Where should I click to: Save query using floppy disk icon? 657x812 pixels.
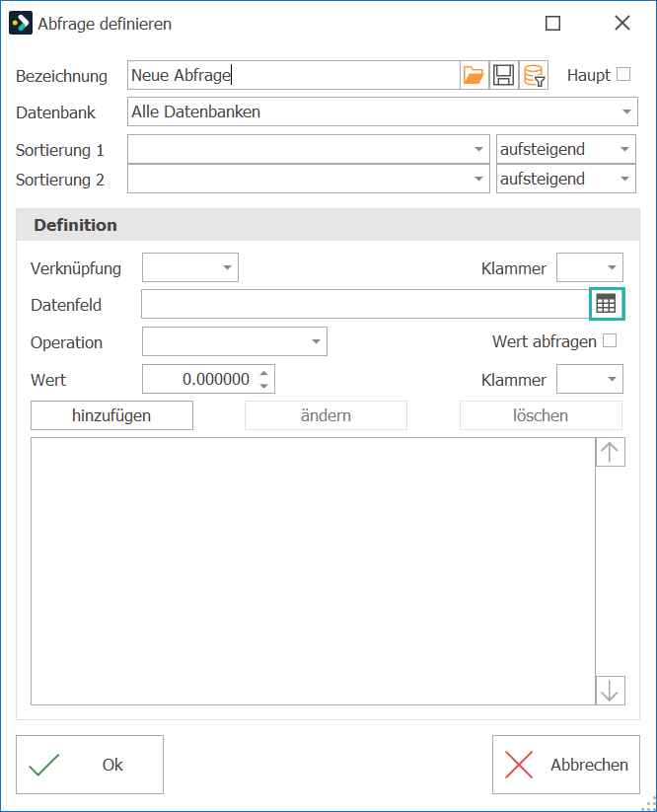click(x=504, y=75)
